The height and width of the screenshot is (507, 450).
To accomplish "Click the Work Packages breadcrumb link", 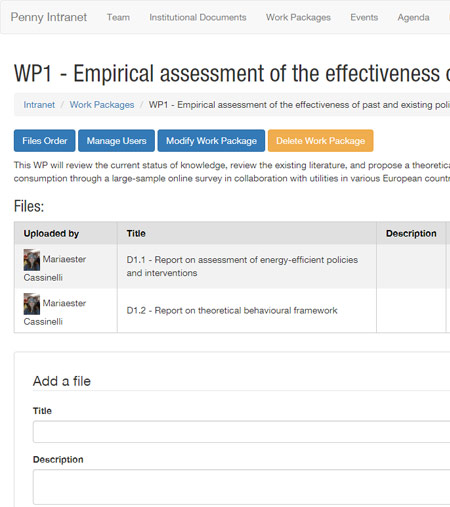I will [x=102, y=105].
